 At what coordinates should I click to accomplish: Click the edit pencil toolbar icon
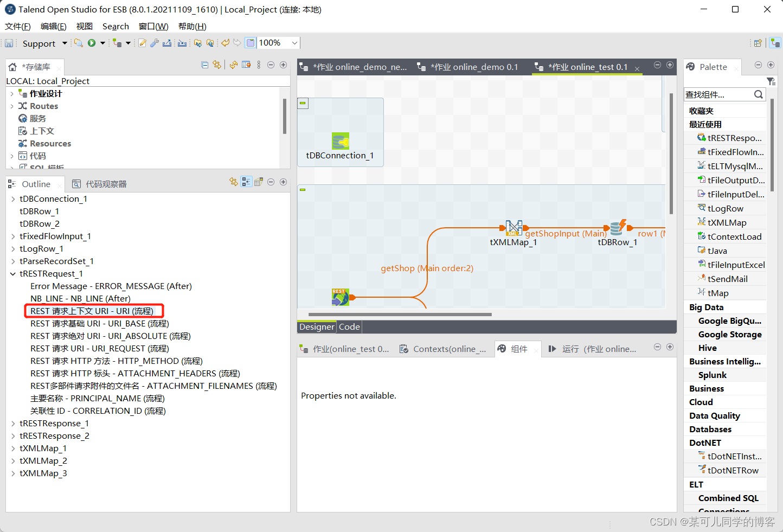tap(142, 43)
